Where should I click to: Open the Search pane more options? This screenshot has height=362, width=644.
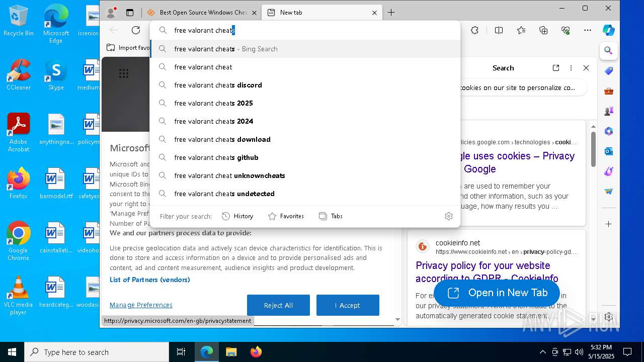(x=571, y=68)
